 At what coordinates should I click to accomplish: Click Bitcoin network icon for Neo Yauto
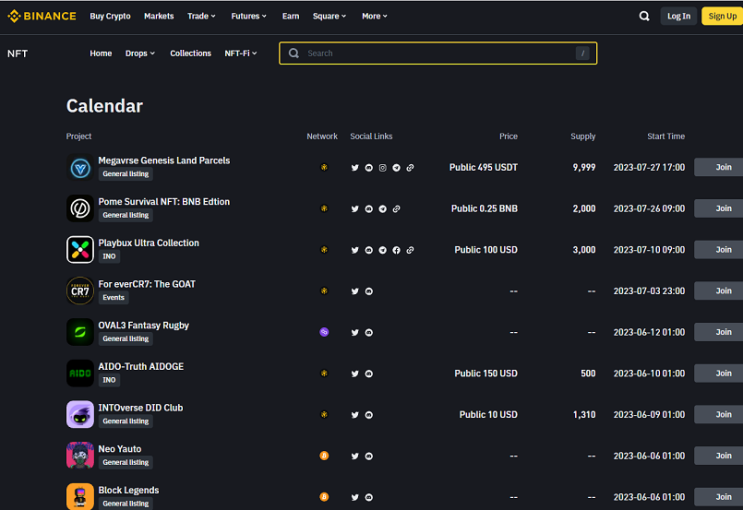[324, 456]
